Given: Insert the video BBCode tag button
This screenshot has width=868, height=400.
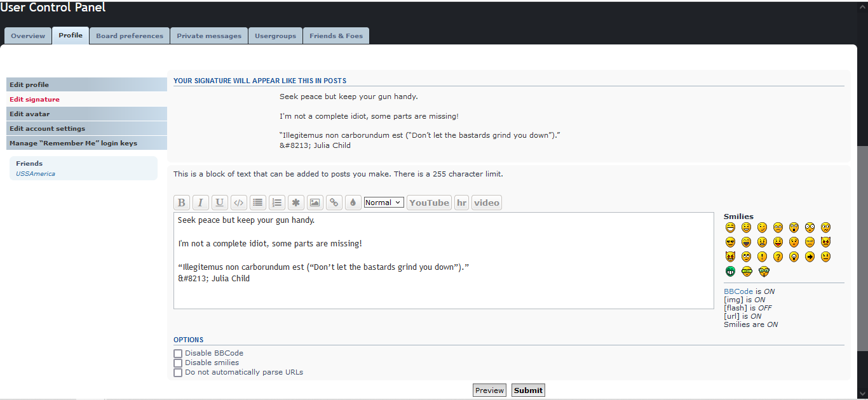Looking at the screenshot, I should [x=487, y=203].
